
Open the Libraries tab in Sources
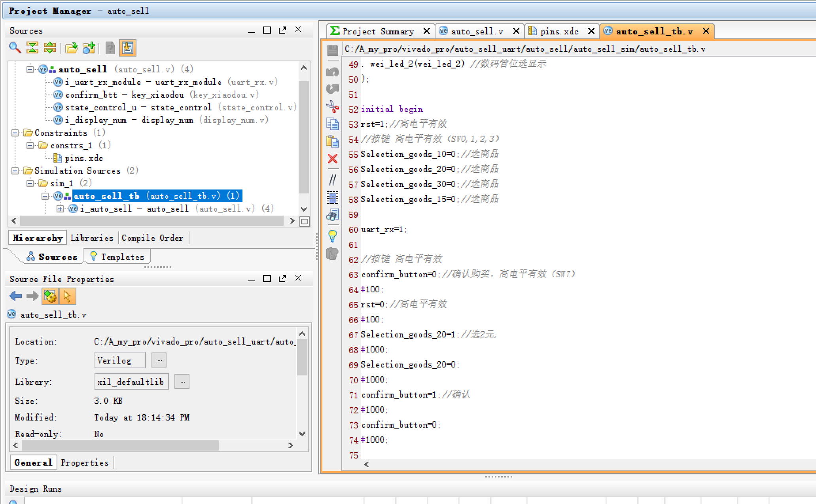click(92, 238)
